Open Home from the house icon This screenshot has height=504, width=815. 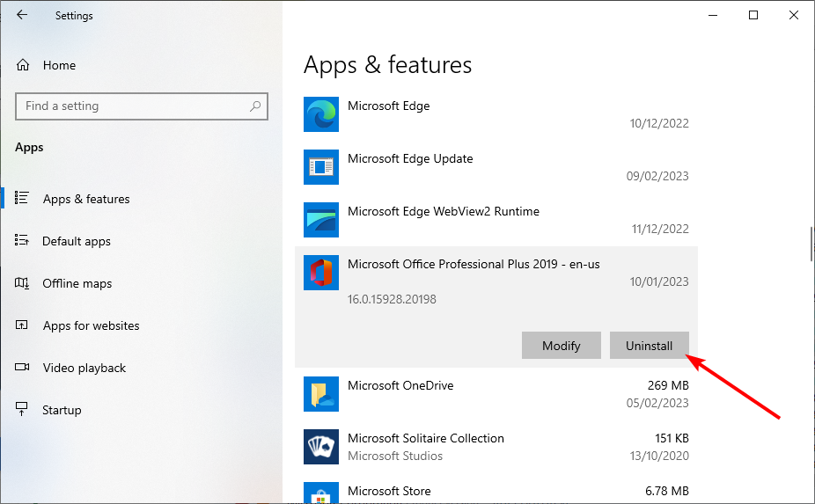23,65
